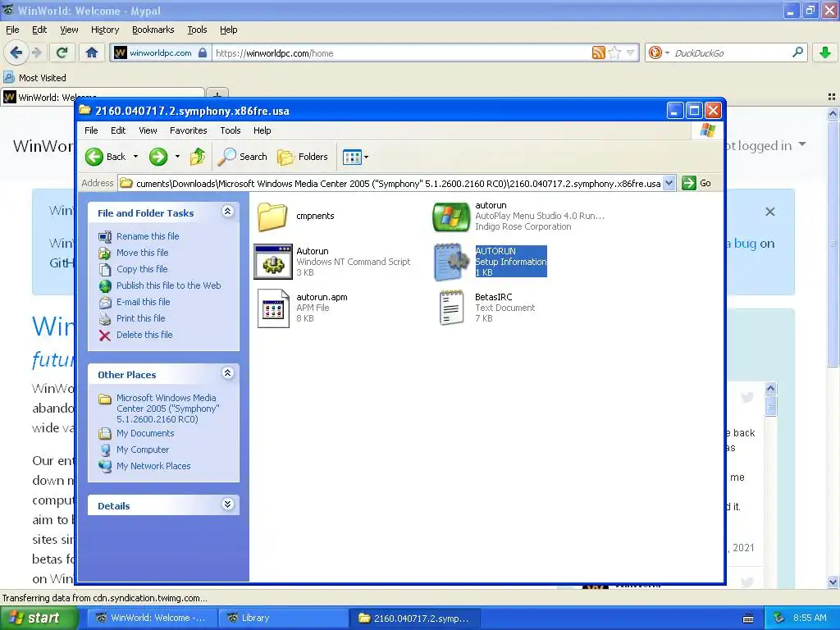
Task: Switch to Library taskbar item
Action: pyautogui.click(x=282, y=618)
